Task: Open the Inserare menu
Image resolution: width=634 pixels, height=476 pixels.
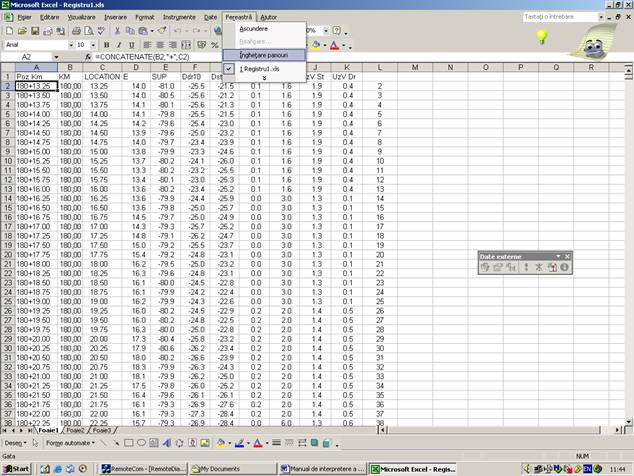Action: coord(116,17)
